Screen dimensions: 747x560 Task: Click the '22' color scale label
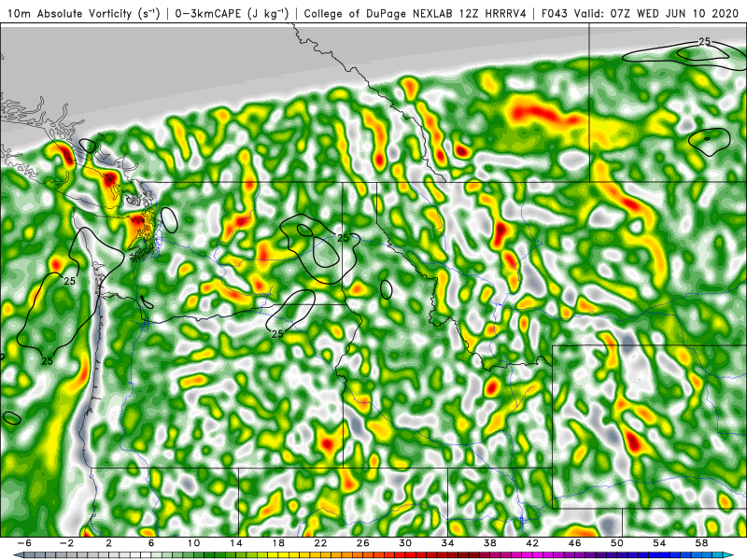point(320,543)
